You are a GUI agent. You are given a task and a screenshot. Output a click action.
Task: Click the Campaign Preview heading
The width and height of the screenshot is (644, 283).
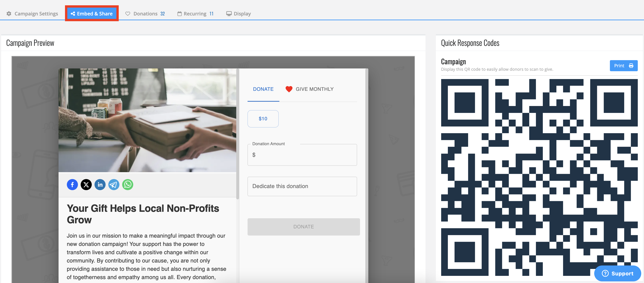[x=30, y=43]
